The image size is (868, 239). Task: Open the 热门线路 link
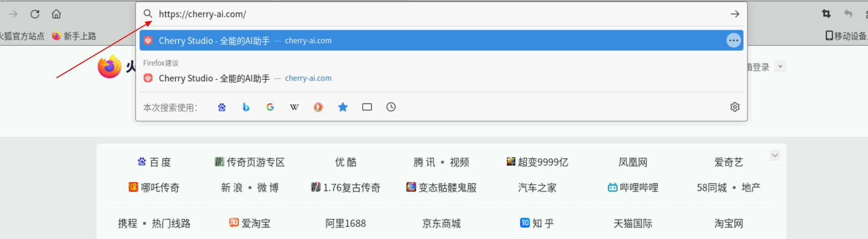click(x=171, y=223)
